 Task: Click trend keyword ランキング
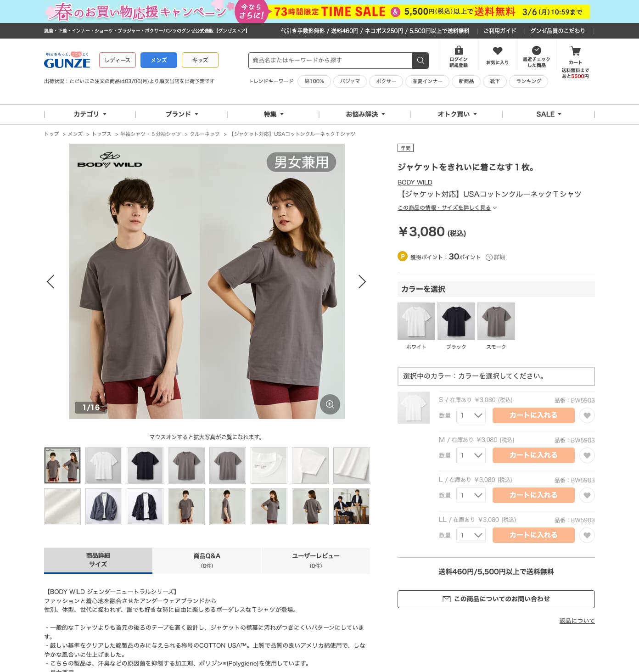[529, 81]
